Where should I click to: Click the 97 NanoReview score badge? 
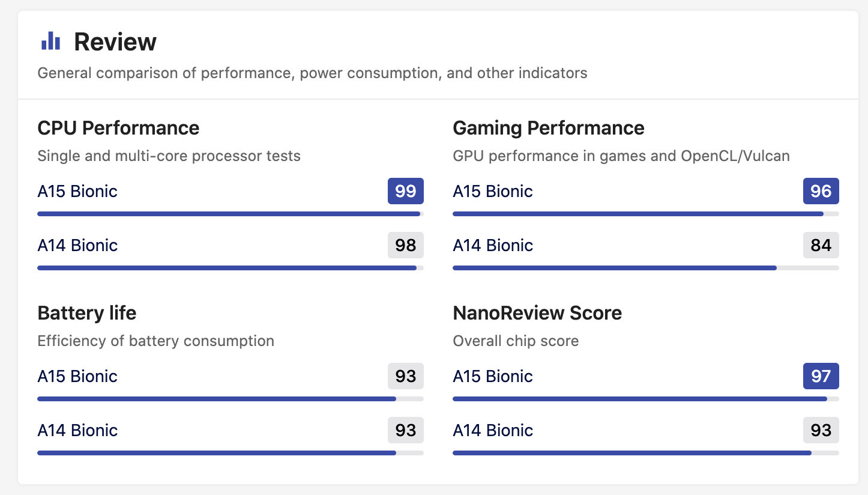tap(821, 376)
